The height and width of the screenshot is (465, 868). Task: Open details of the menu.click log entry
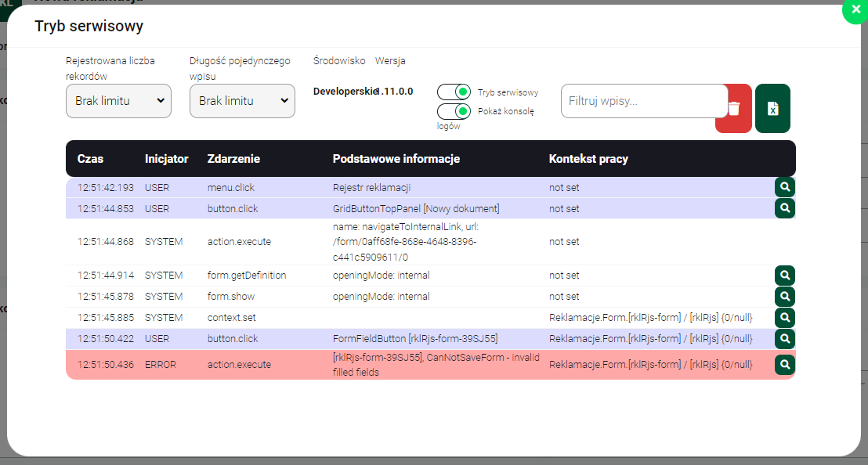coord(785,187)
